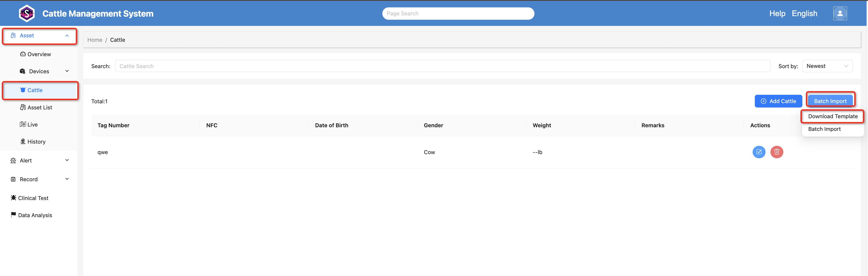Image resolution: width=868 pixels, height=276 pixels.
Task: Click the Date of Birth column header
Action: pyautogui.click(x=332, y=125)
